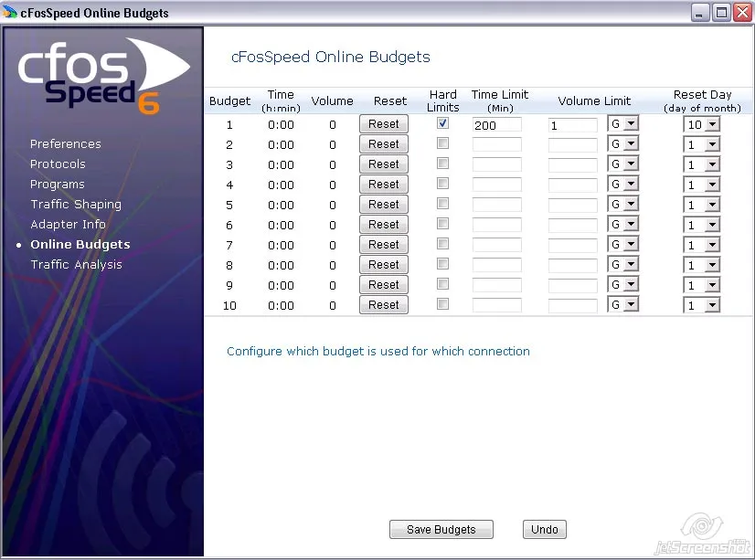Click Time Limit field showing 200
Viewport: 755px width, 560px height.
[x=496, y=125]
